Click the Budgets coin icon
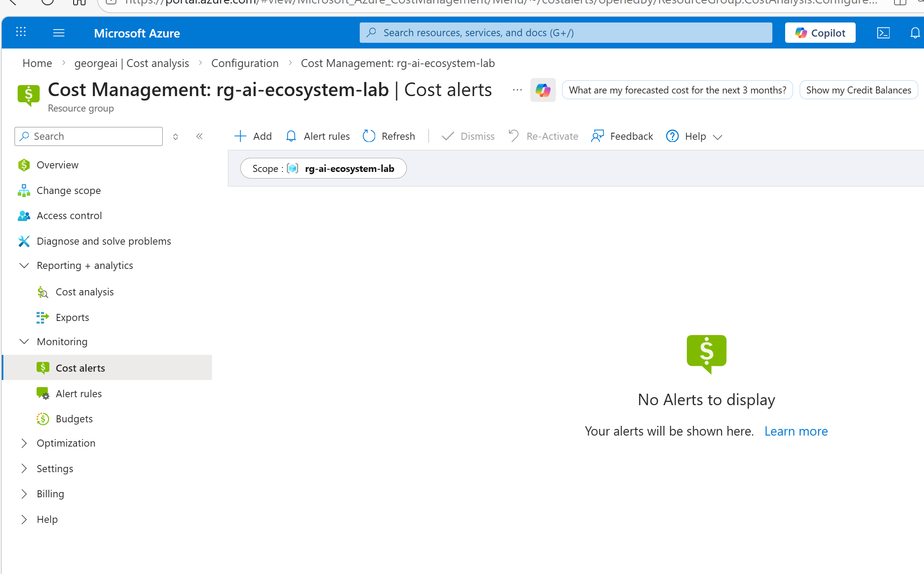The image size is (924, 574). pyautogui.click(x=43, y=419)
